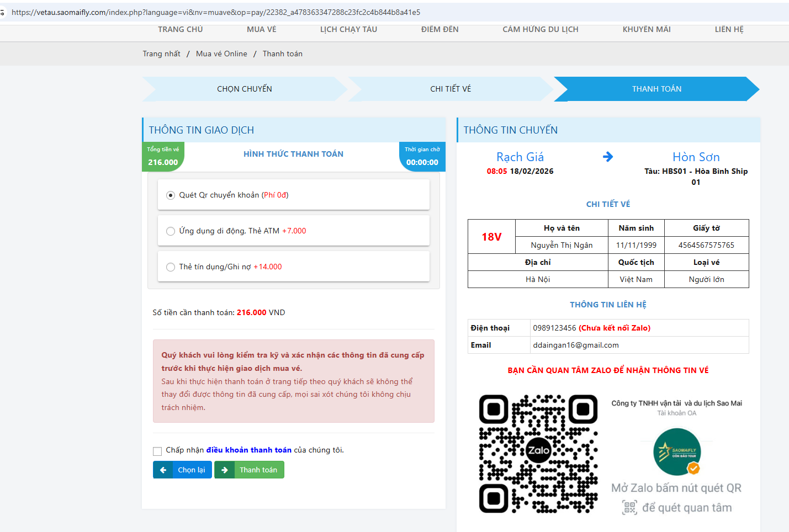Click the Saomaifly company logo
789x532 pixels.
(x=677, y=452)
